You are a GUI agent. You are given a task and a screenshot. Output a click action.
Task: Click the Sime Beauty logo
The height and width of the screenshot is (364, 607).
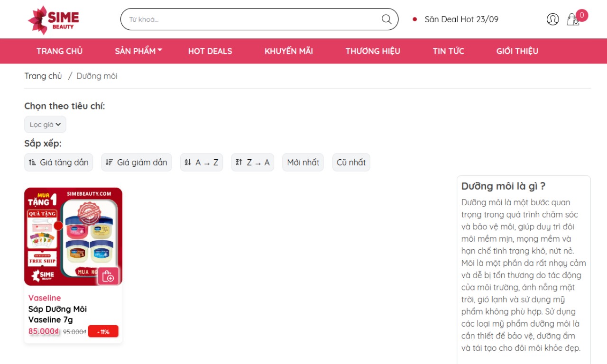pyautogui.click(x=54, y=20)
